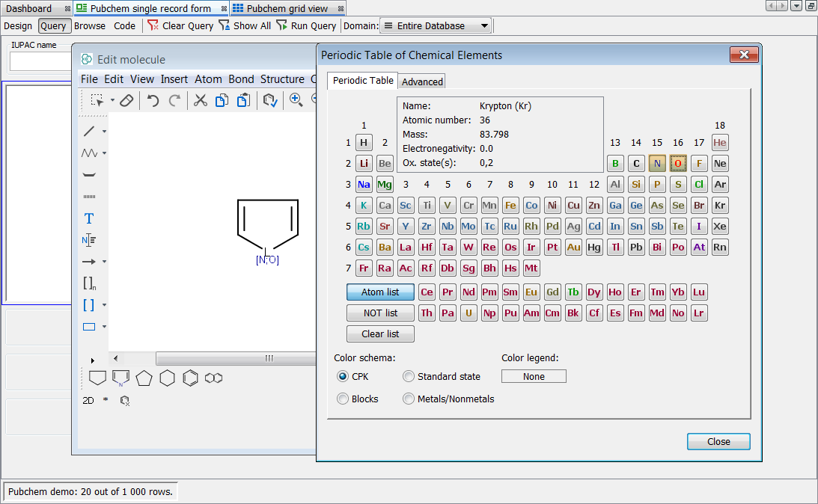Choose the cyclohexane ring template
This screenshot has height=504, width=818.
[x=167, y=378]
